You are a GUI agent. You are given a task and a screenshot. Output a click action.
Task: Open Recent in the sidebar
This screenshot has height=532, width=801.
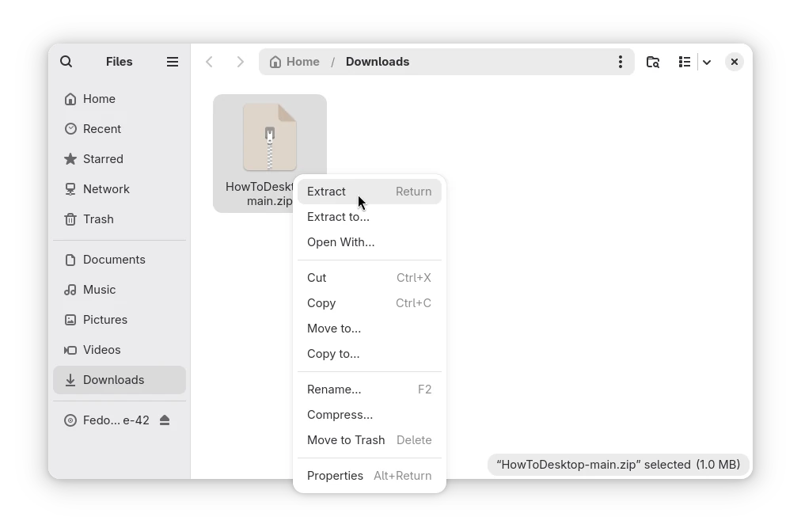[120, 129]
